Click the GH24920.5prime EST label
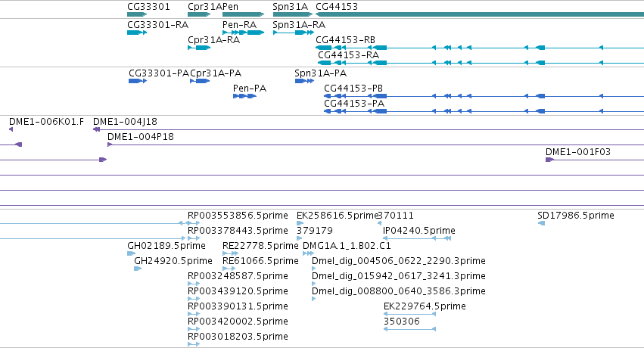 173,261
